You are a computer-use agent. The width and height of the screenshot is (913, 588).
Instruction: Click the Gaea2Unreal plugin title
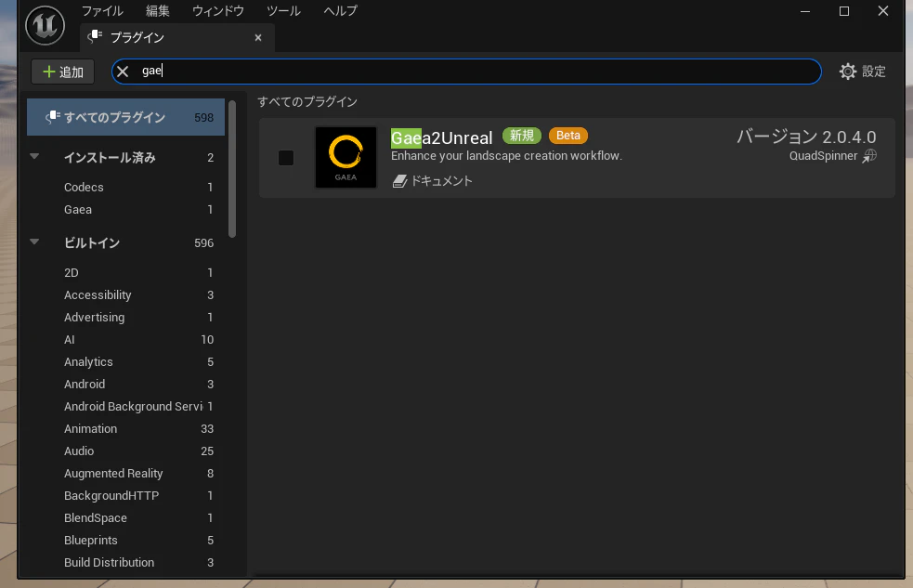(441, 138)
